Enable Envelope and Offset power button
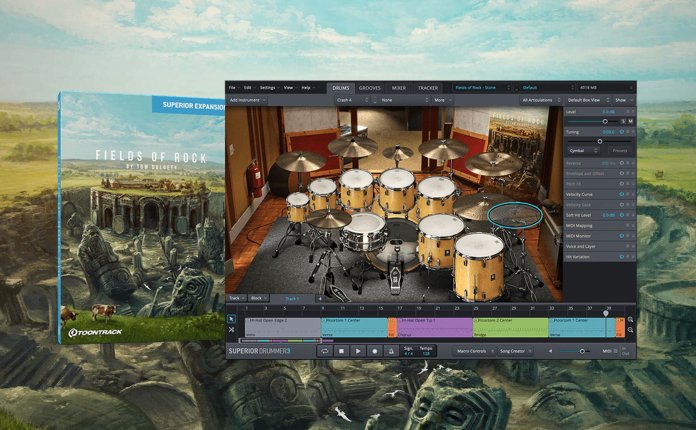Screen dimensions: 696x430 click(621, 174)
